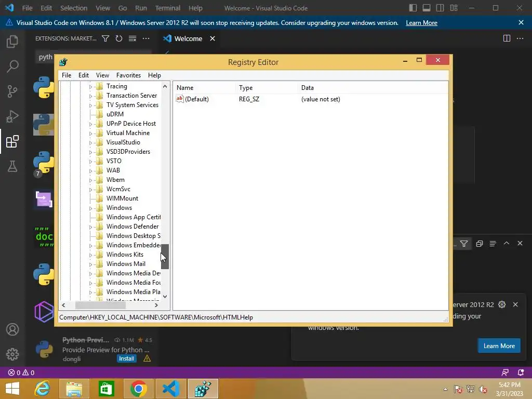Screen dimensions: 532x399
Task: Select the Extensions activity bar icon
Action: 12,141
